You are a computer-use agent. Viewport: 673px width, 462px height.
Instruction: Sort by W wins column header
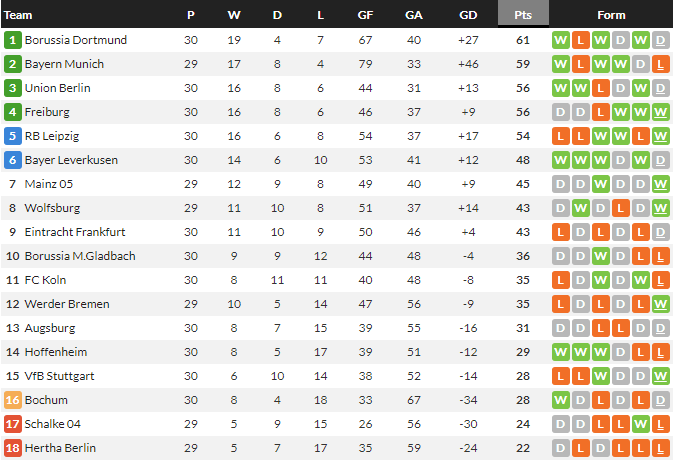point(234,15)
